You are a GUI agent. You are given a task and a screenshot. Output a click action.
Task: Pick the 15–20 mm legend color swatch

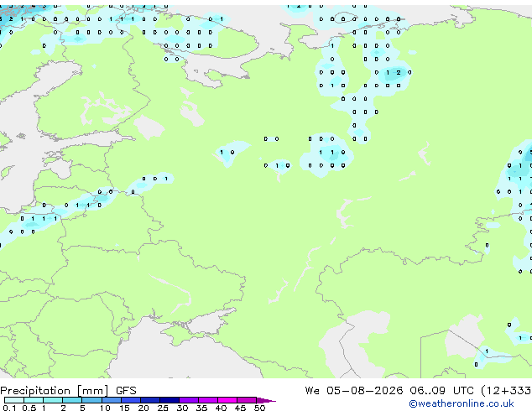pos(131,400)
